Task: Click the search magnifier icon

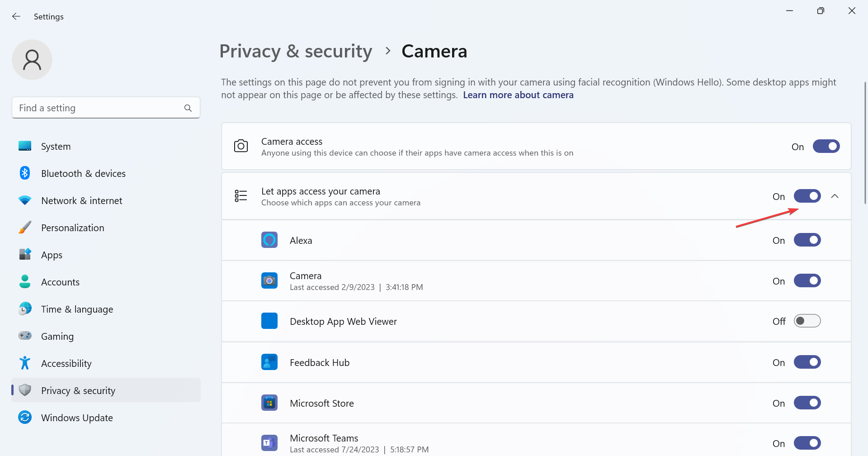Action: pyautogui.click(x=188, y=108)
